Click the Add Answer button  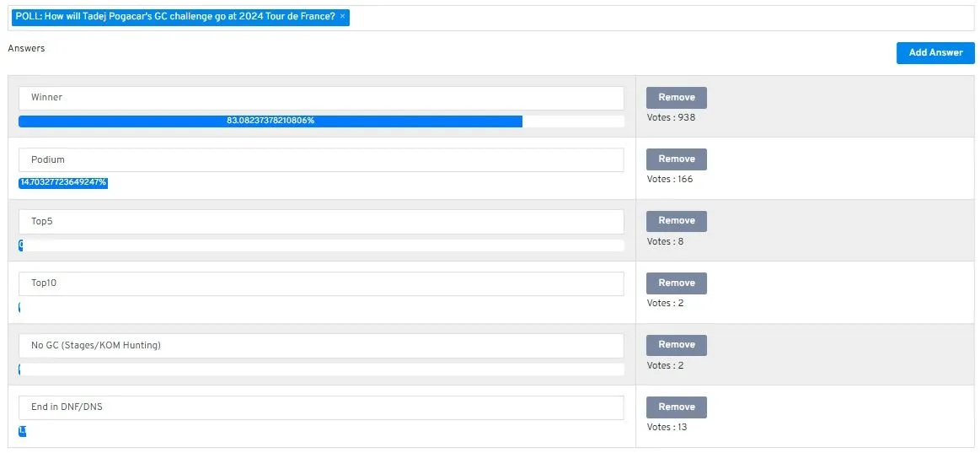click(x=935, y=53)
